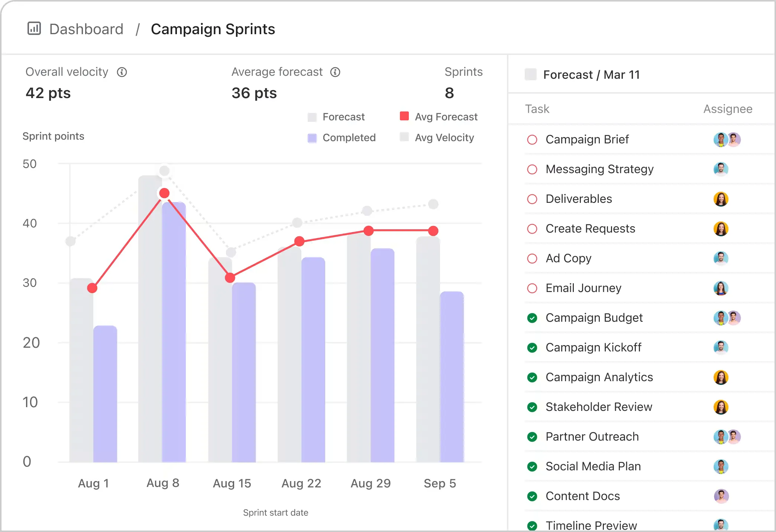Toggle the Completed legend swatch
Screen dimensions: 776x532
[312, 138]
